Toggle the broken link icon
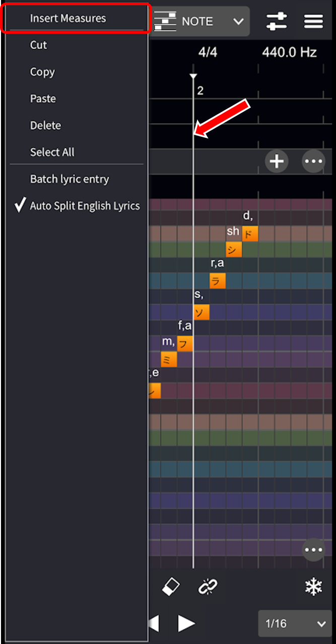 point(207,587)
